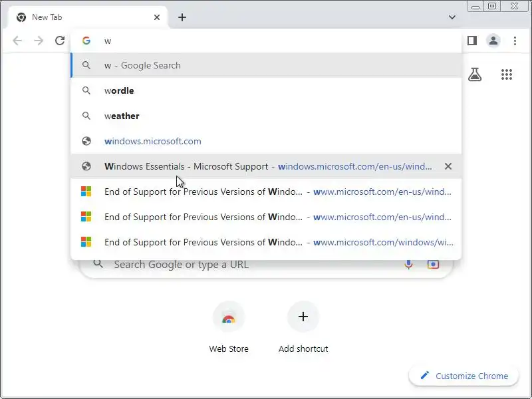Viewport: 532px width, 399px height.
Task: Close the New Tab tab
Action: (157, 17)
